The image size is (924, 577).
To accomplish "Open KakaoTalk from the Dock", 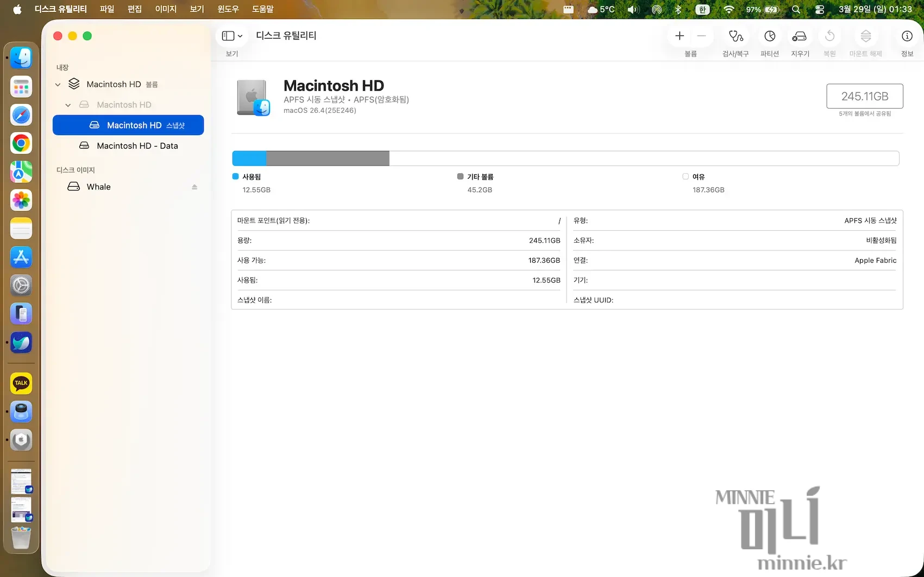I will tap(21, 383).
